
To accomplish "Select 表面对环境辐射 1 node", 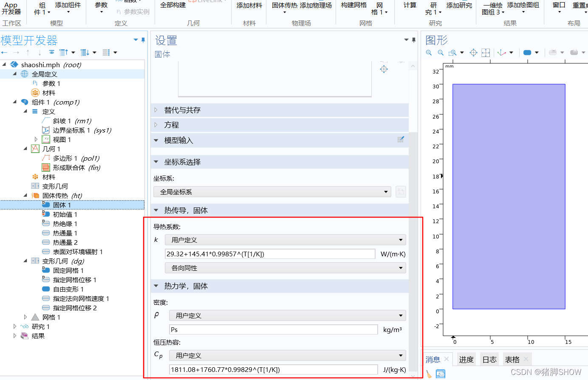I will point(78,252).
